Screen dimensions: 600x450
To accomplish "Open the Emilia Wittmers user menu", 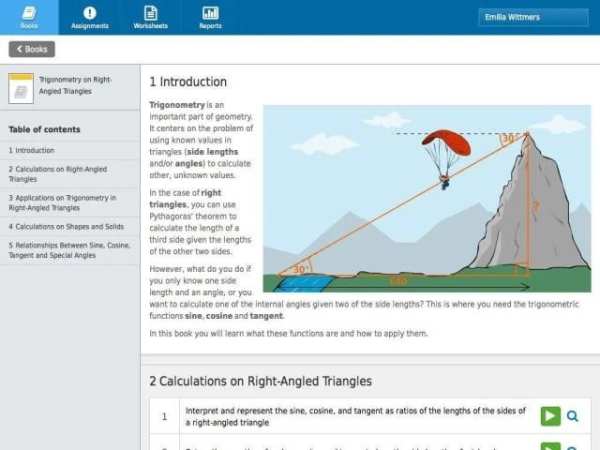I will pos(533,17).
